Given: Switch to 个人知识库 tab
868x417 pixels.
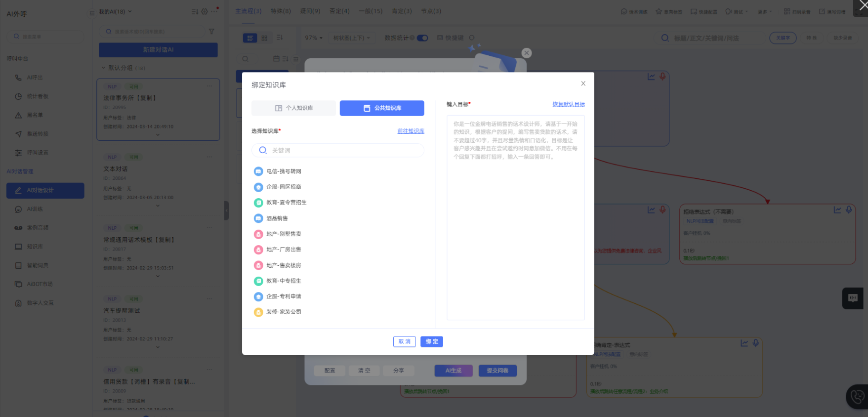Looking at the screenshot, I should 293,108.
